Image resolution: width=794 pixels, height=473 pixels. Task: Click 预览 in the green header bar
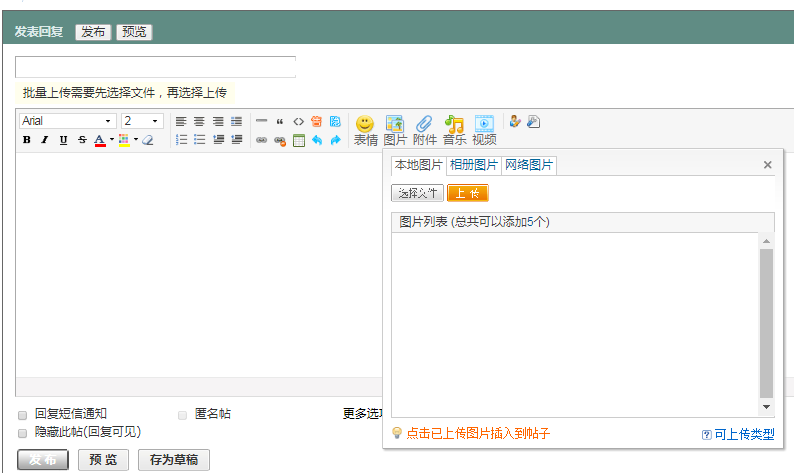[134, 32]
